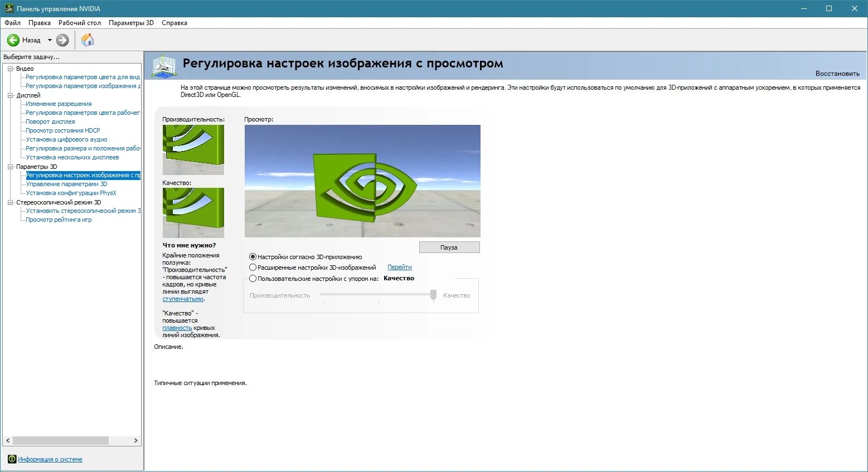This screenshot has height=472, width=868.
Task: Open Установка цифрового аудио
Action: [66, 139]
